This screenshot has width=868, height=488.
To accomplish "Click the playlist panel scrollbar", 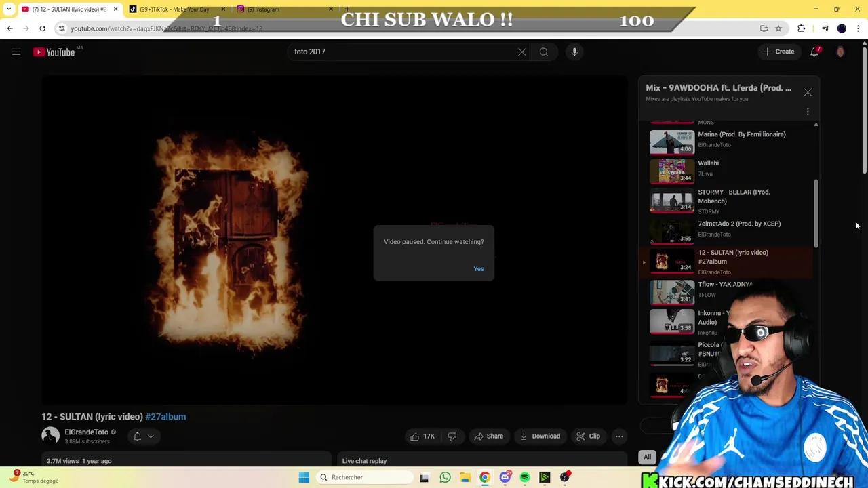I will (x=816, y=213).
